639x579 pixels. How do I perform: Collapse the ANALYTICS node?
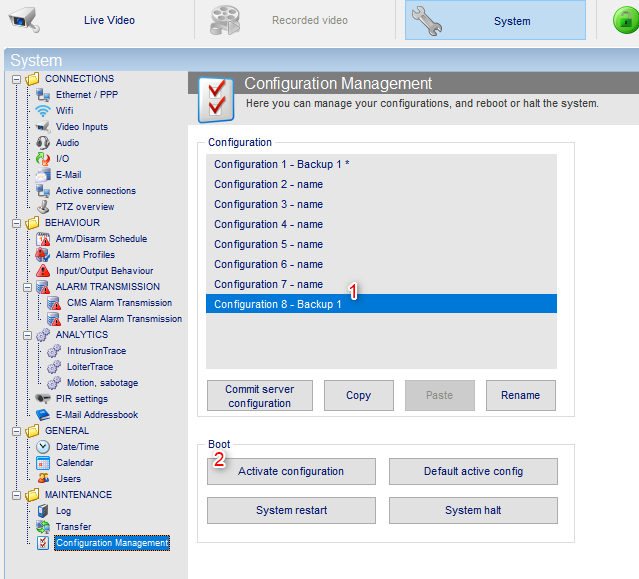coord(27,335)
